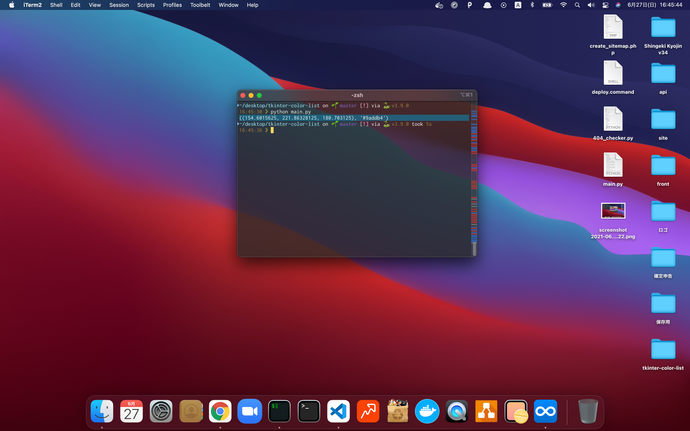
Task: Select the tkinter-color-list folder on desktop
Action: coord(663,354)
